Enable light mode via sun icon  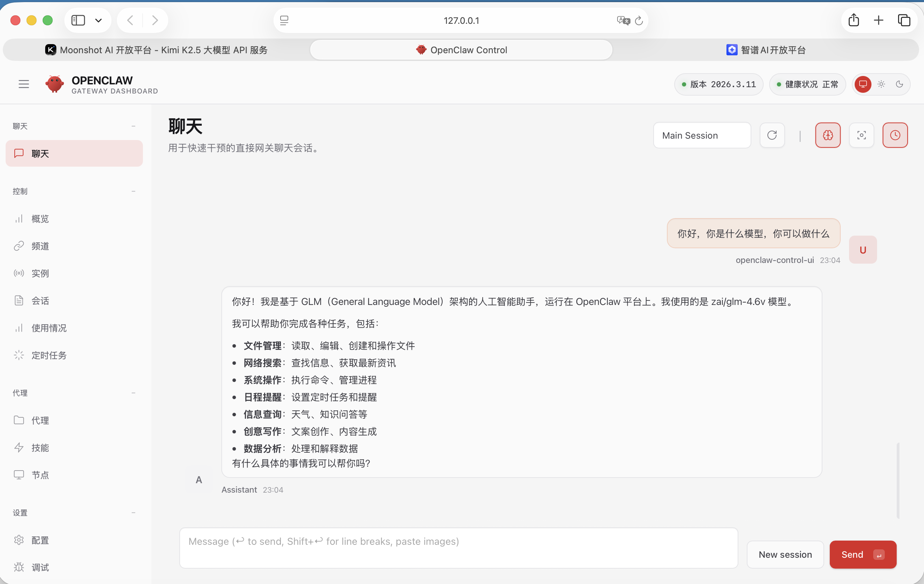point(881,84)
